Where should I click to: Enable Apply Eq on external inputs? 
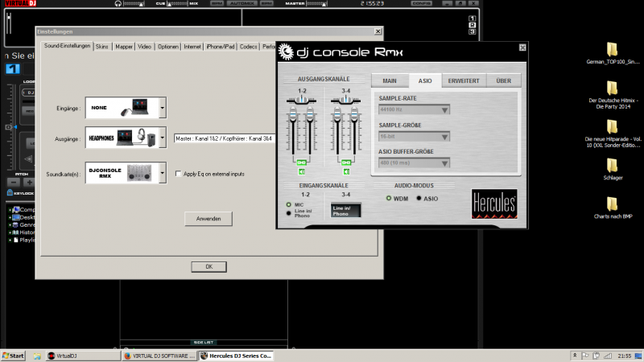178,174
